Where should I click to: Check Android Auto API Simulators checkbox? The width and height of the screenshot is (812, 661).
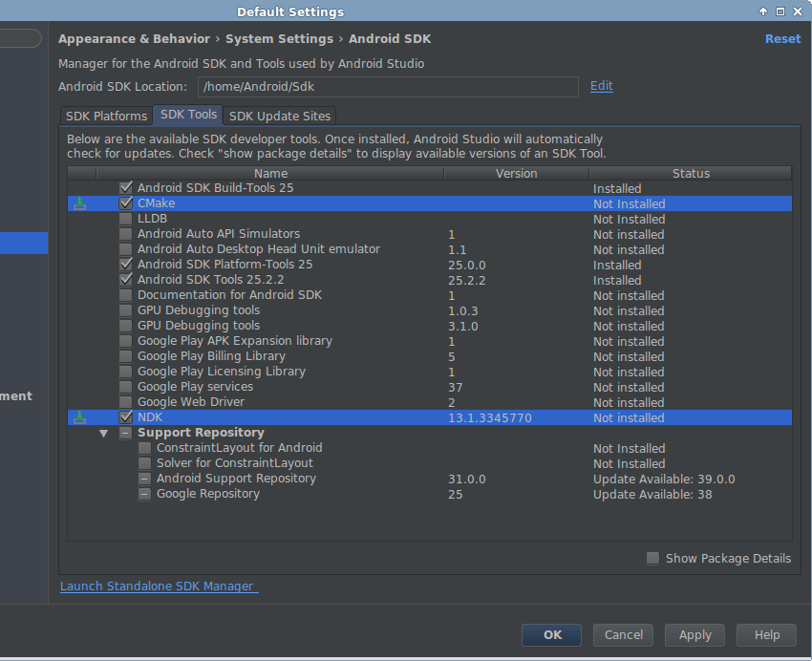(126, 233)
